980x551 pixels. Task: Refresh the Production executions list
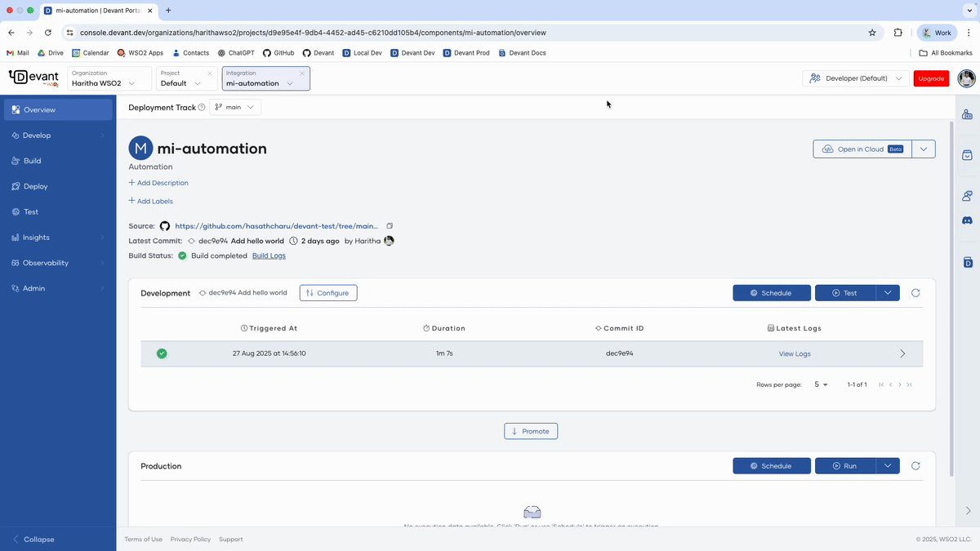pos(915,466)
